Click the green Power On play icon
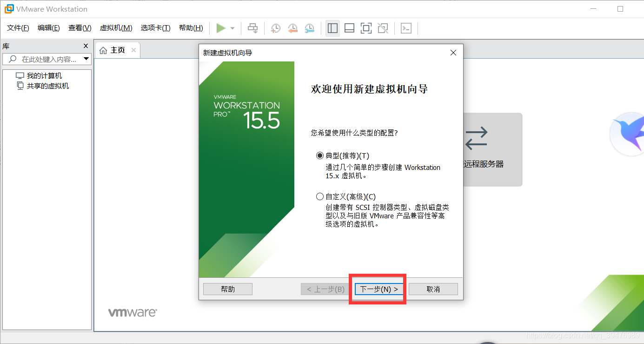 pos(221,28)
